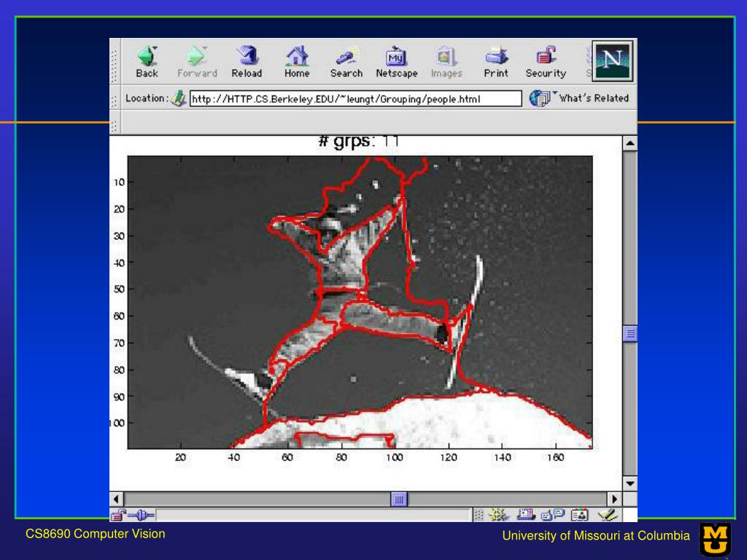Click the My Netscape toolbar icon
The height and width of the screenshot is (560, 747).
pyautogui.click(x=396, y=61)
